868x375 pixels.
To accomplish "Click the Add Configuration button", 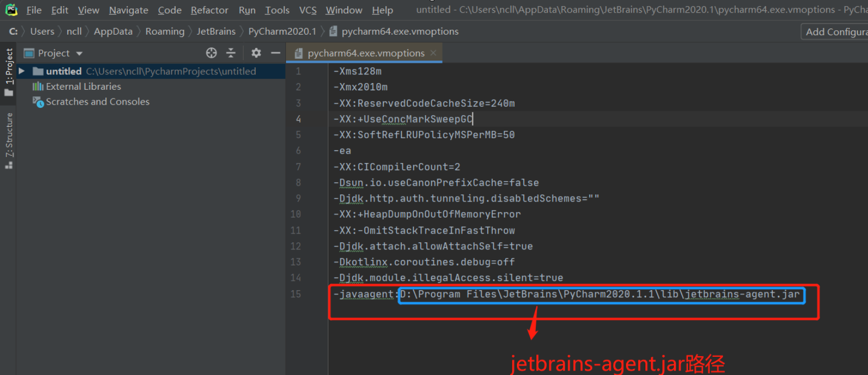I will [x=834, y=32].
